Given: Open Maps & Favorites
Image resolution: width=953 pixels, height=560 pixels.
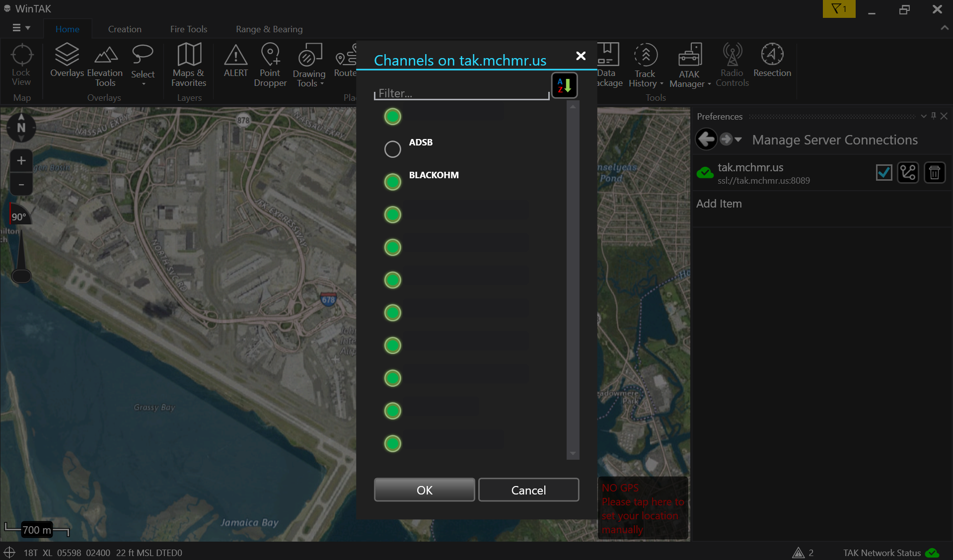Looking at the screenshot, I should pyautogui.click(x=189, y=65).
